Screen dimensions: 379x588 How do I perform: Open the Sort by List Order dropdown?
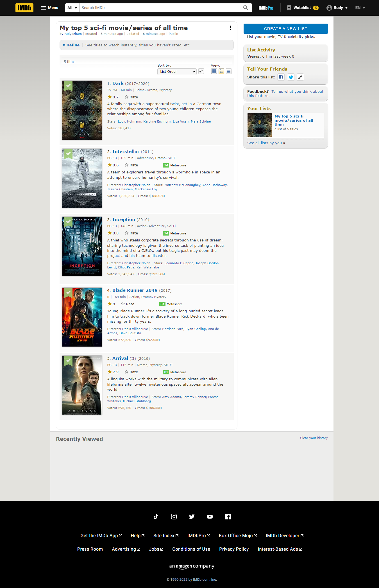(x=177, y=72)
